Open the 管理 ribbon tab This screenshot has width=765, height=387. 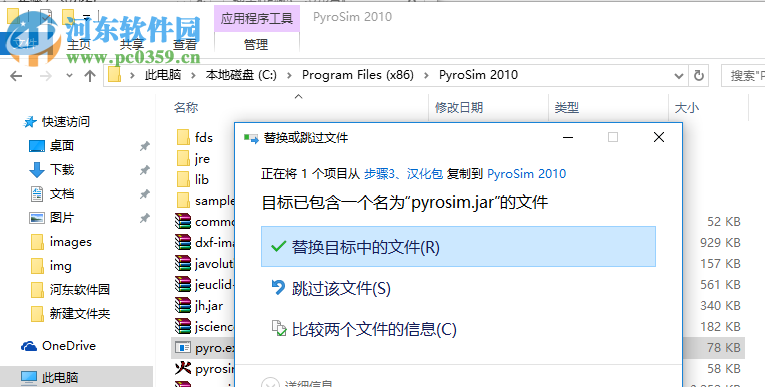(x=256, y=45)
